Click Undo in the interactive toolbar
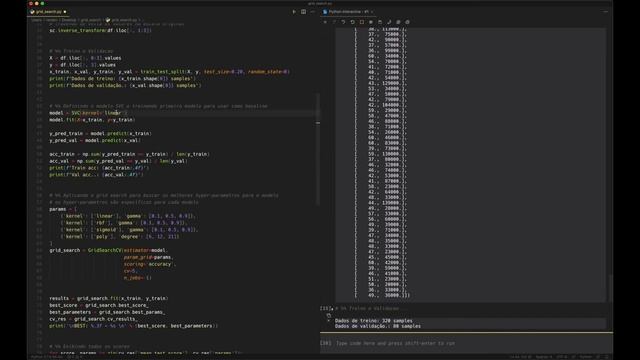Screen dimensions: 640x360 [343, 22]
